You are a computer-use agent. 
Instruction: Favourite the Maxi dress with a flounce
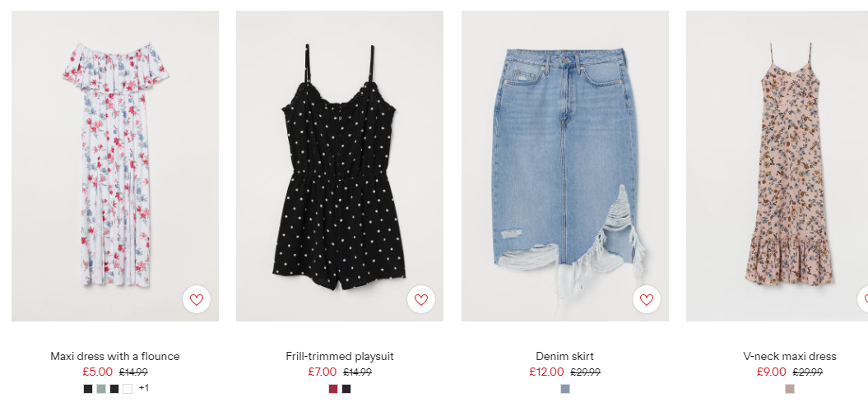point(197,299)
